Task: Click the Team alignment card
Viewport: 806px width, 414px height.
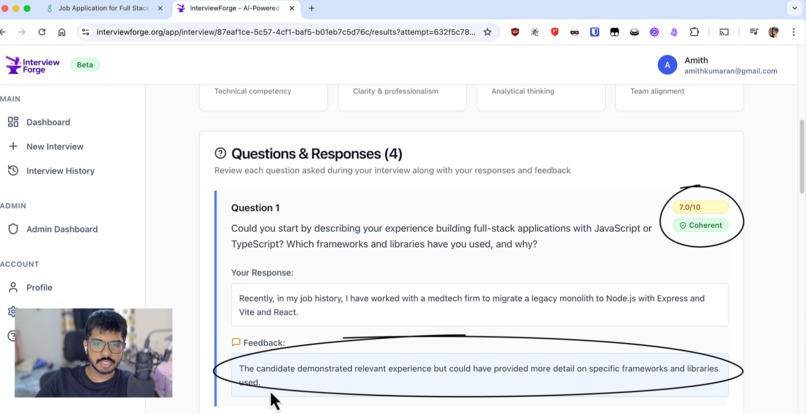Action: tap(679, 96)
